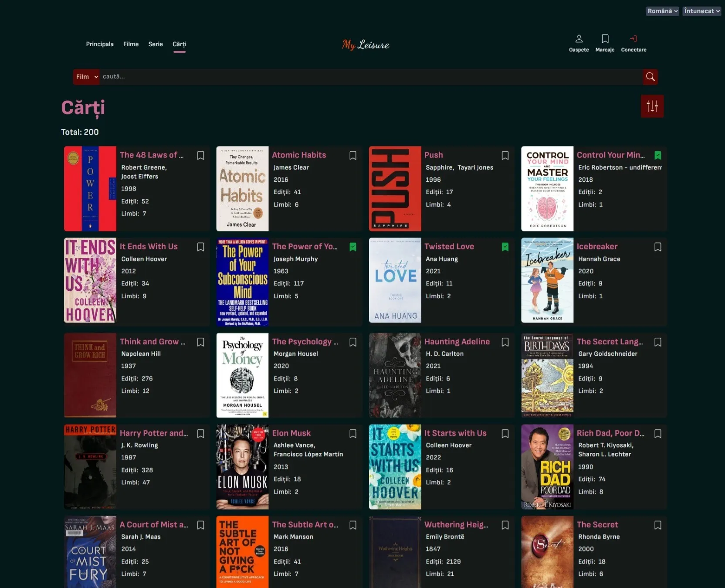The width and height of the screenshot is (725, 588).
Task: Bookmark It Starts with Us
Action: (x=505, y=434)
